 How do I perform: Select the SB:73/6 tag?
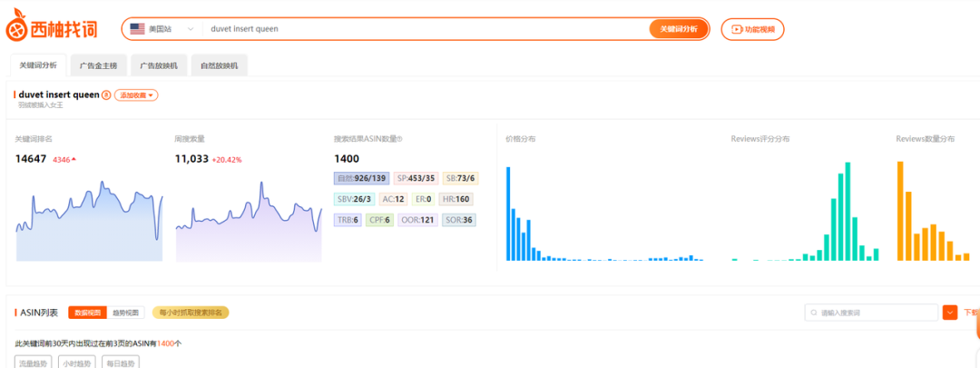[461, 178]
